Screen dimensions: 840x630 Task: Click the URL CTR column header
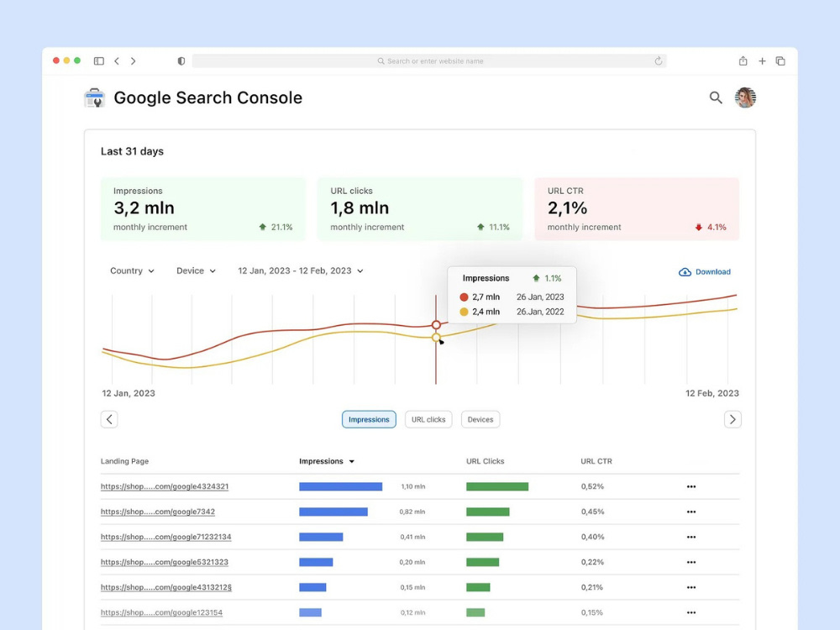[x=596, y=461]
